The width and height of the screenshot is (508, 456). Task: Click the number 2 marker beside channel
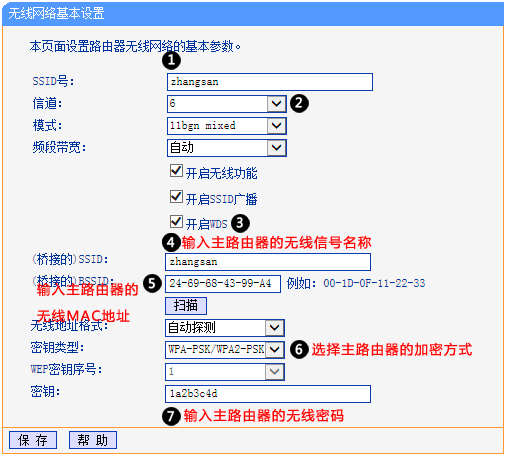[x=299, y=103]
